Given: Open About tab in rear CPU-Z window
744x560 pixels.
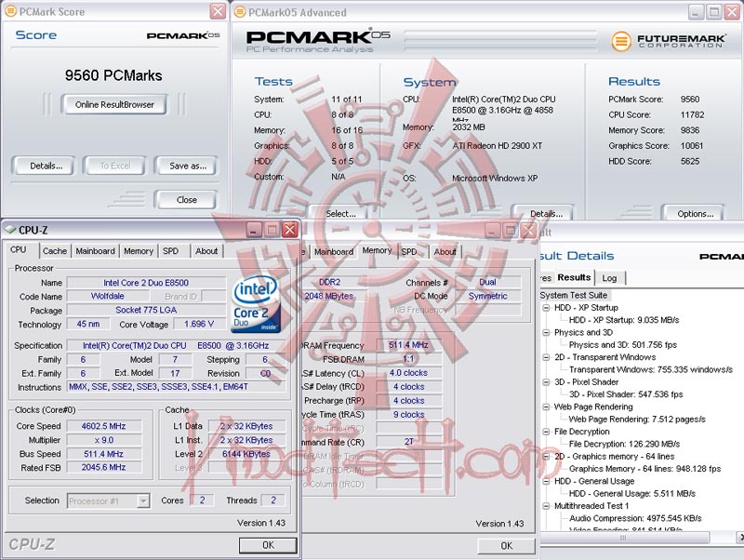Looking at the screenshot, I should coord(445,251).
